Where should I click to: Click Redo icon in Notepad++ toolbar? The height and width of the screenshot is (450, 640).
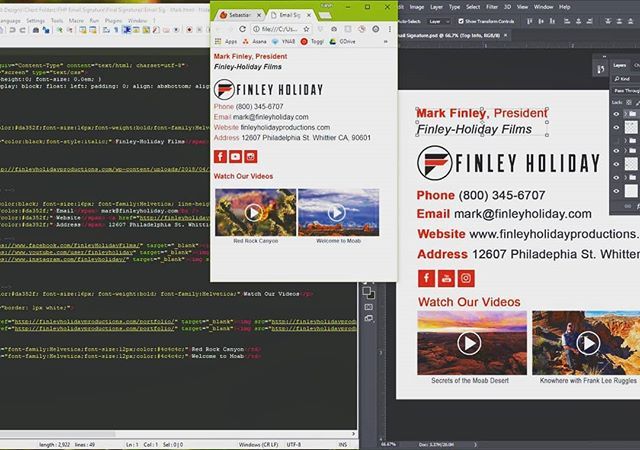click(23, 30)
